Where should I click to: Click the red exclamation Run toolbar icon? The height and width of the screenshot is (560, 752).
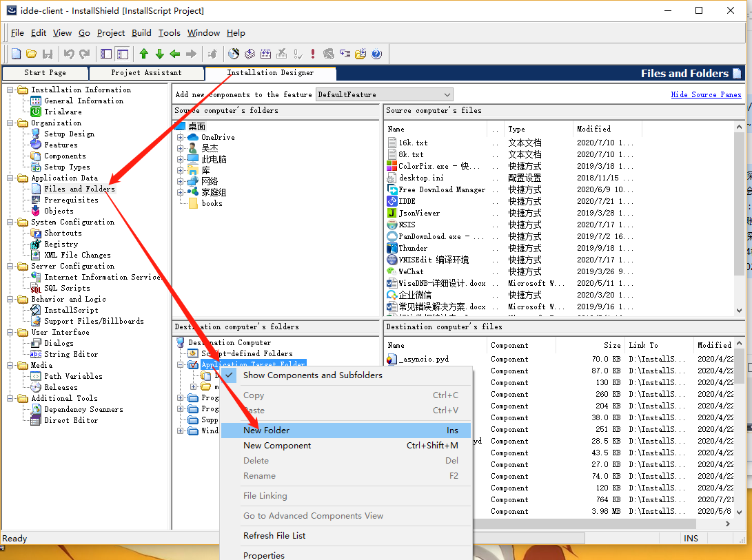coord(313,54)
